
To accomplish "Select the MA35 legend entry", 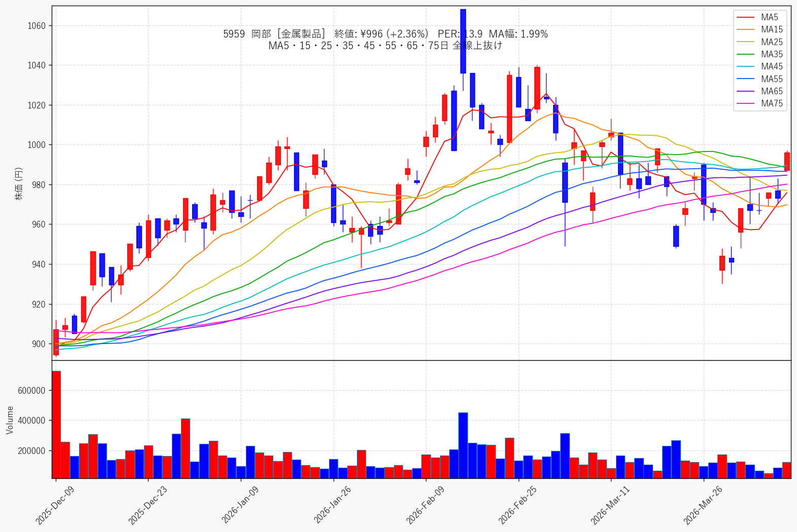I will pyautogui.click(x=760, y=54).
